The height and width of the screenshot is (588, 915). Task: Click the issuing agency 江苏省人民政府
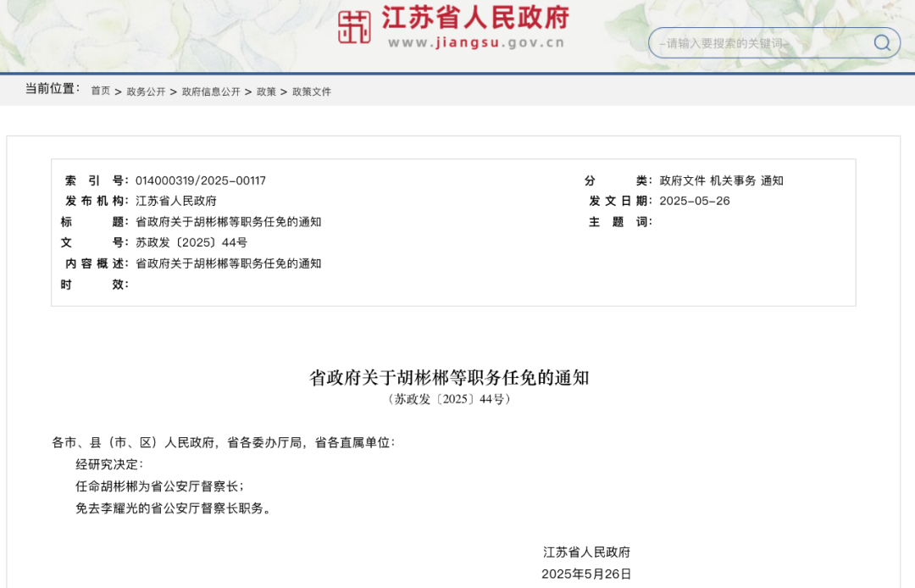177,201
